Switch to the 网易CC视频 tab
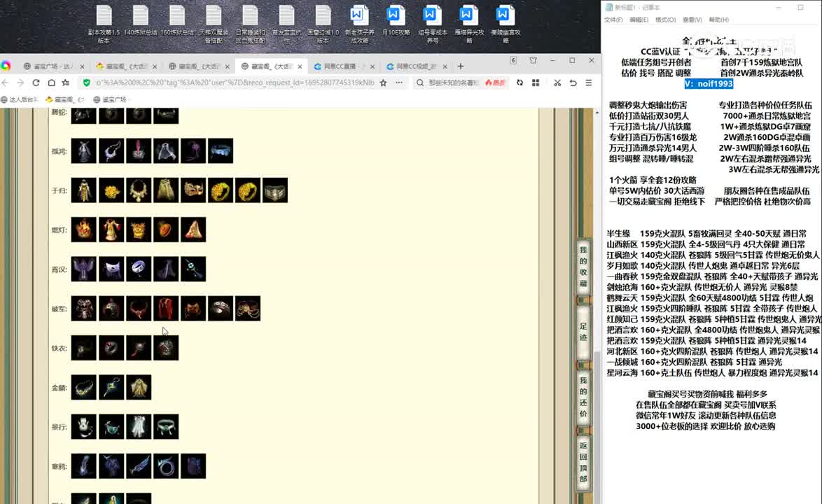This screenshot has width=822, height=504. [416, 66]
